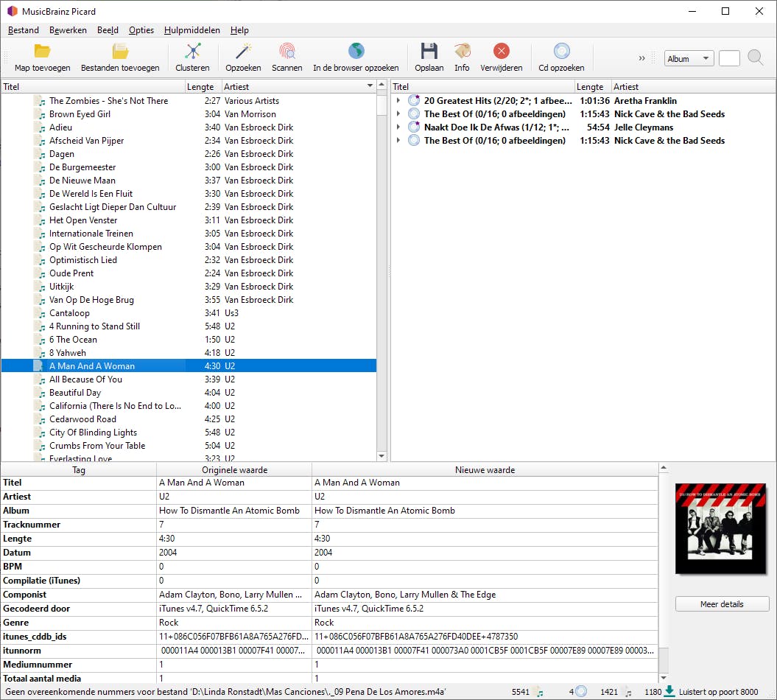Click the Meer details button
The height and width of the screenshot is (700, 777).
pos(722,603)
